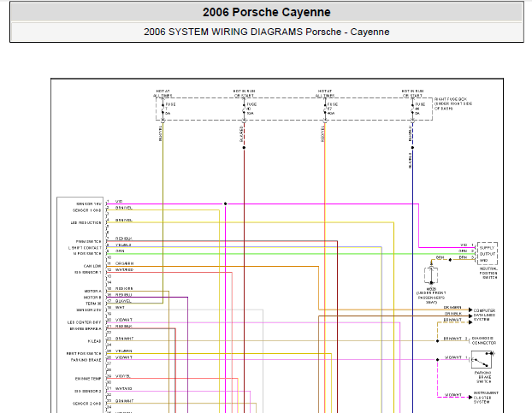This screenshot has width=532, height=413.
Task: Click the dark red wire splice dot below Fuse 40
Action: [x=244, y=147]
